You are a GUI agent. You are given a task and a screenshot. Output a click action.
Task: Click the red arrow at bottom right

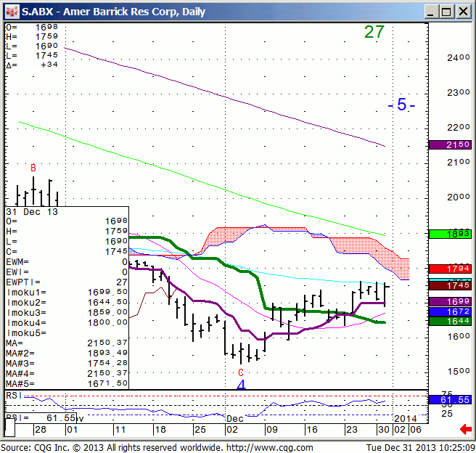[465, 431]
